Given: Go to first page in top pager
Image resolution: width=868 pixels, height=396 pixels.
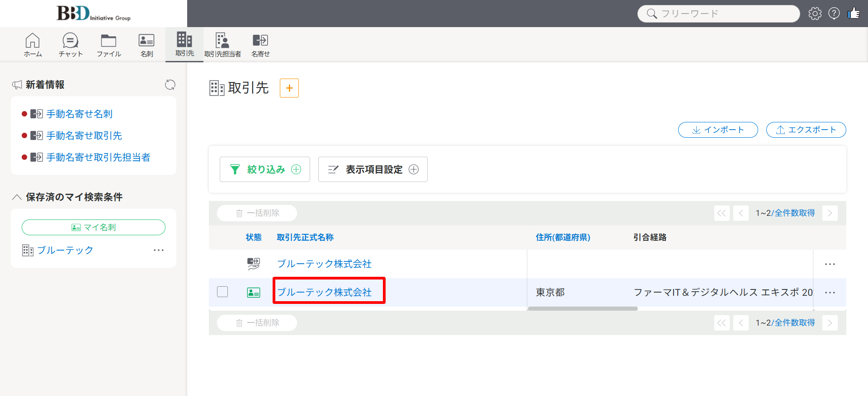Looking at the screenshot, I should coord(722,213).
